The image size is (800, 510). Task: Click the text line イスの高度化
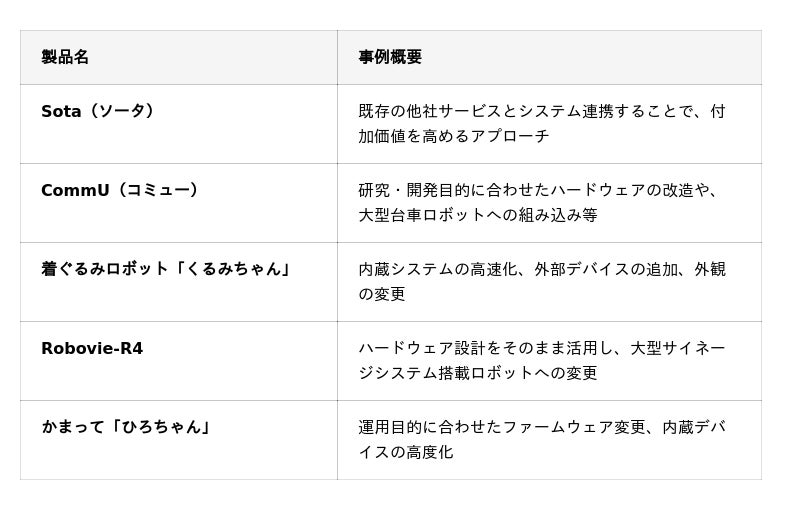coord(406,452)
